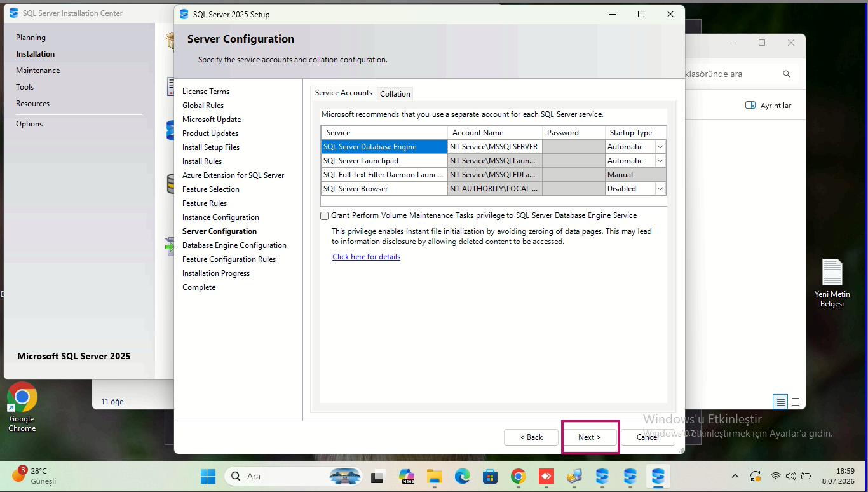Screen dimensions: 868x492
Task: Click the Azure Extension for SQL Server step
Action: 233,175
